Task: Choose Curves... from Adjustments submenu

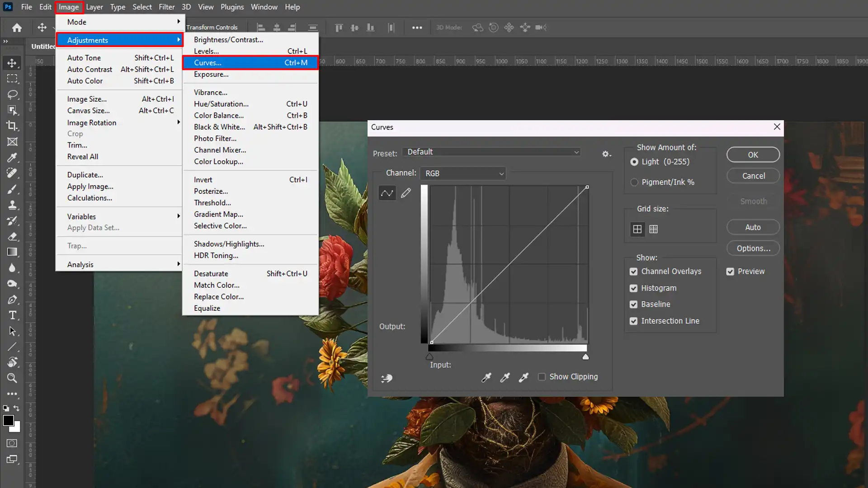Action: (250, 63)
